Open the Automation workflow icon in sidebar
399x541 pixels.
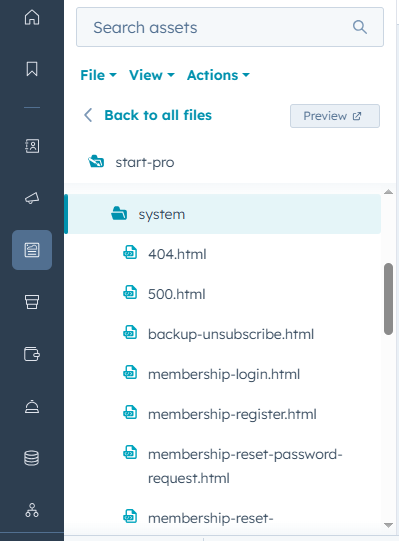[32, 510]
